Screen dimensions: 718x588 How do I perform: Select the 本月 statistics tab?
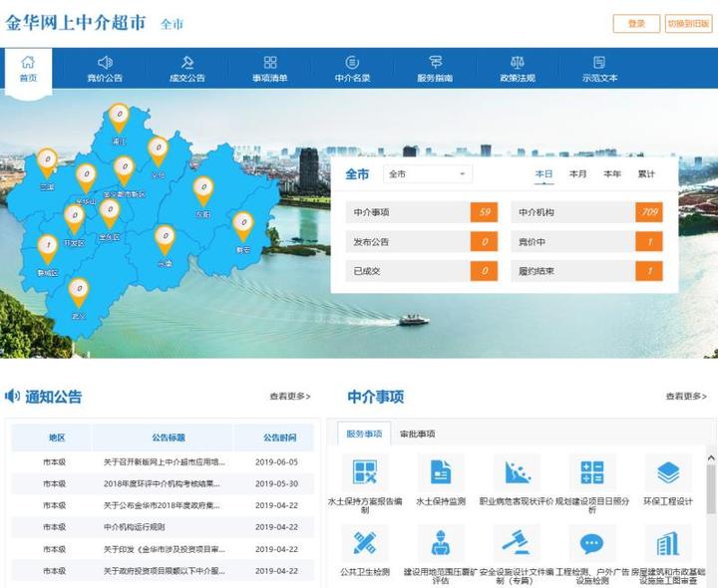click(x=577, y=174)
